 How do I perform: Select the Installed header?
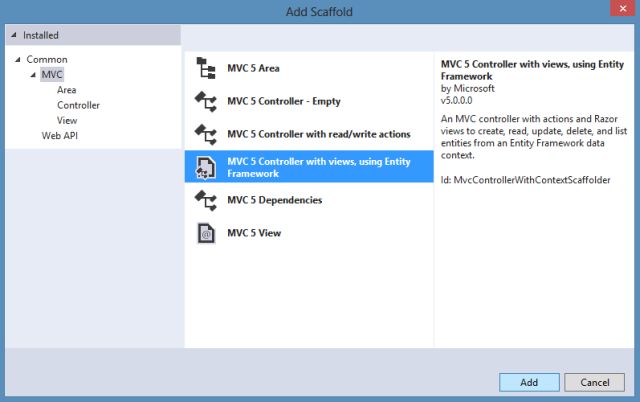(x=93, y=35)
